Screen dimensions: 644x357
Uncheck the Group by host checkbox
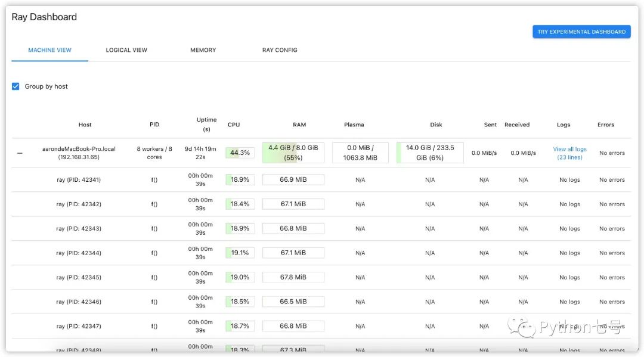(16, 86)
